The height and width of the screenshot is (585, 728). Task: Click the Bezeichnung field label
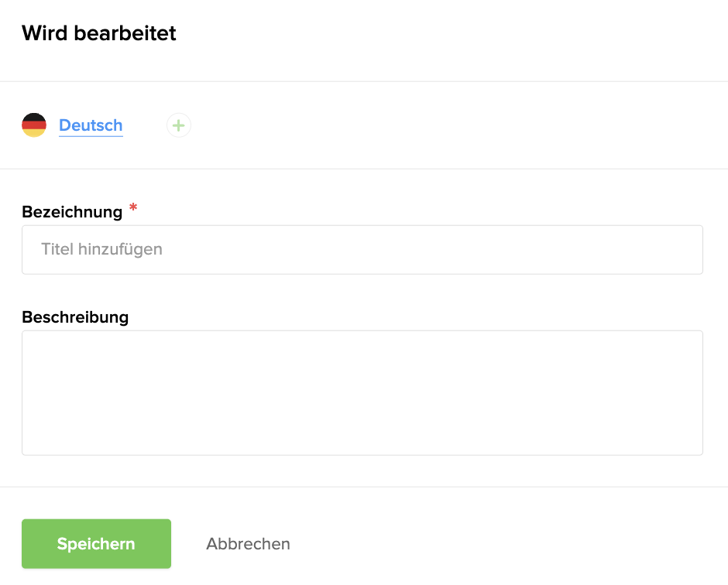pyautogui.click(x=72, y=212)
